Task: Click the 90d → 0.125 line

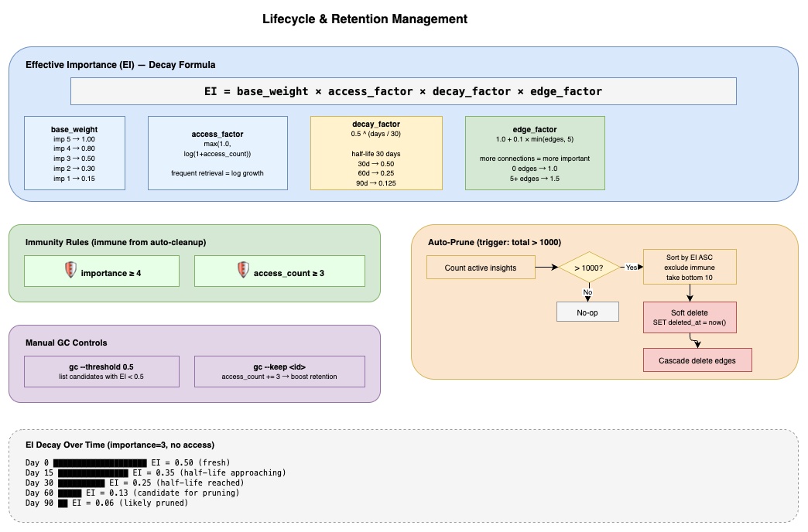Action: (376, 183)
